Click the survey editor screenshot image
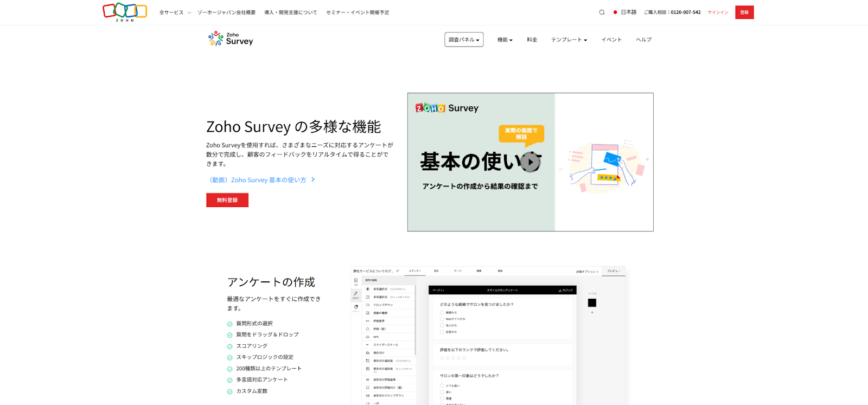The image size is (868, 405). click(488, 336)
